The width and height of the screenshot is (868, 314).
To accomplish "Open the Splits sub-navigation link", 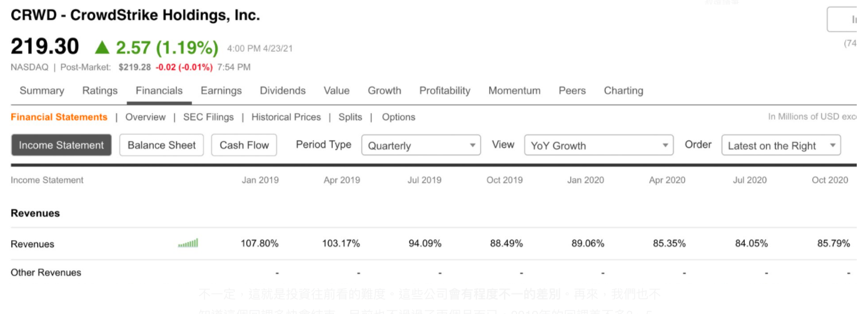I will (350, 117).
